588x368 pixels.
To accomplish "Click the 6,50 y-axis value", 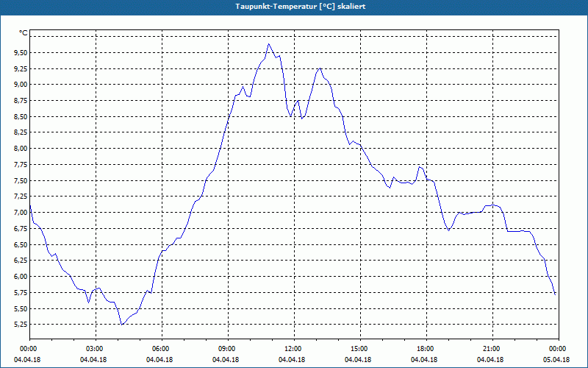I will coord(21,245).
